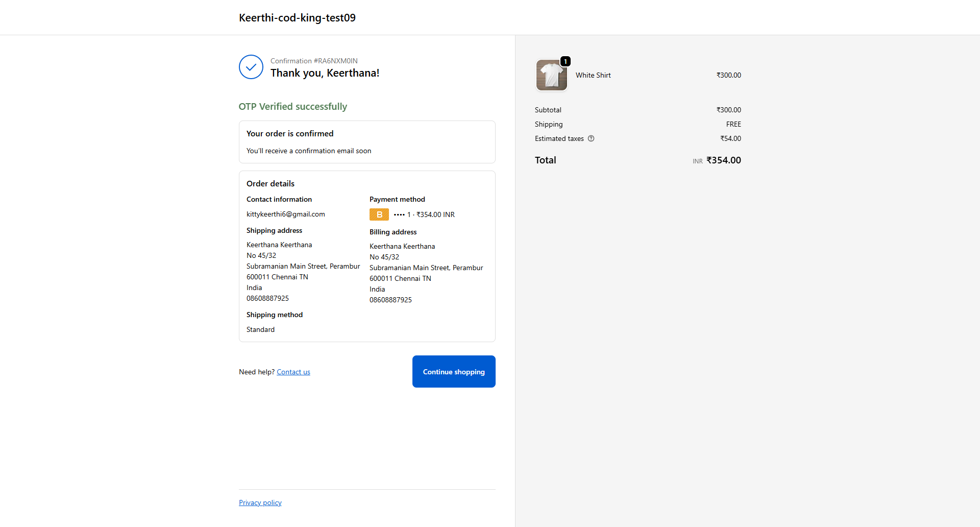Open the White Shirt product thumbnail

pyautogui.click(x=551, y=76)
